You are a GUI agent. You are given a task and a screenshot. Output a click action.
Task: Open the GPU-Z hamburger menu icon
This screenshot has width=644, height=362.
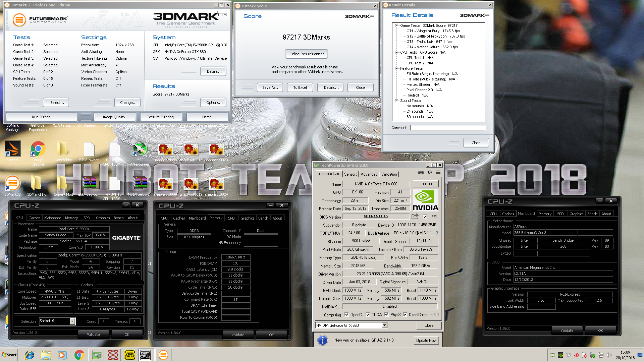click(438, 172)
